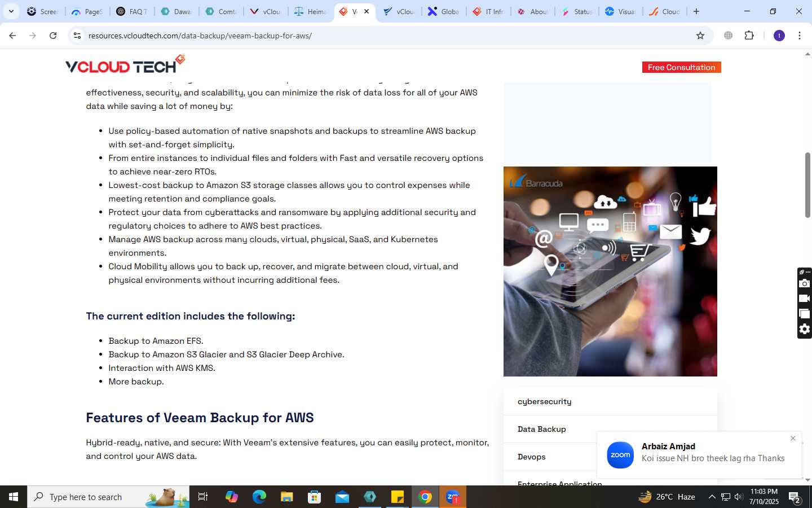Open the tab search dropdown arrow
812x508 pixels.
pyautogui.click(x=11, y=11)
